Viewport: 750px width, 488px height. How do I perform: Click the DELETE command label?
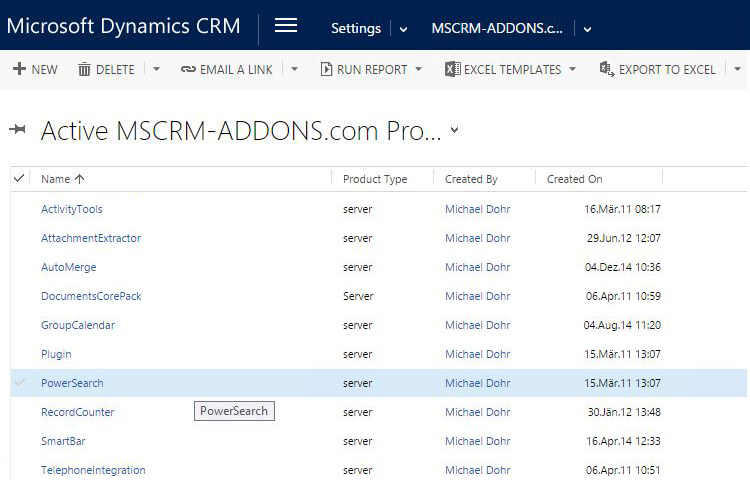coord(115,70)
